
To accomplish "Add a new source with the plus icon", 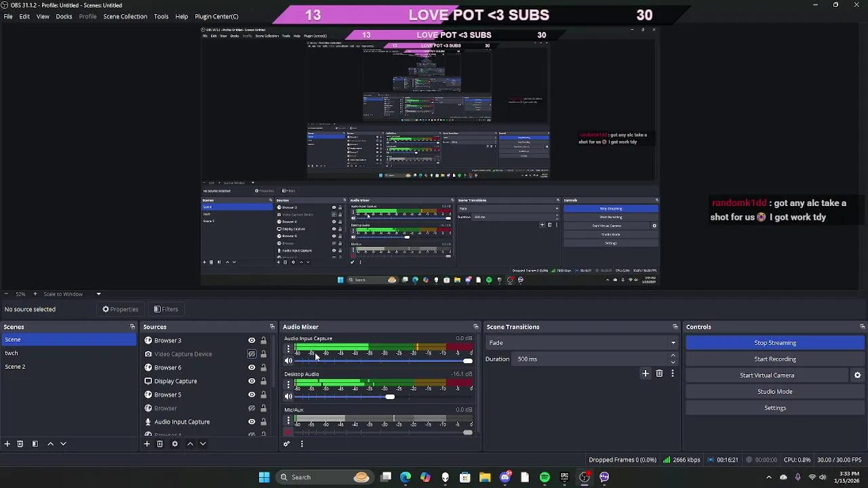I will (x=146, y=444).
